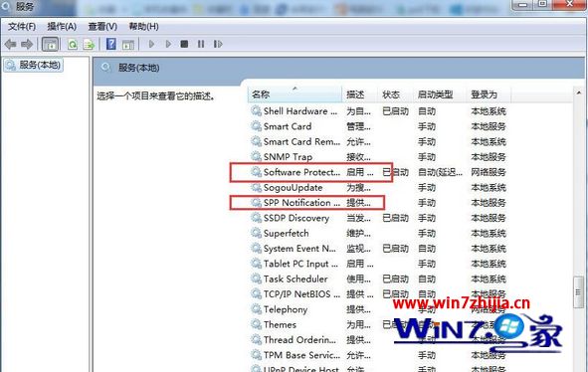Viewport: 588px width, 372px height.
Task: Open the 查看(V) menu
Action: [x=102, y=27]
